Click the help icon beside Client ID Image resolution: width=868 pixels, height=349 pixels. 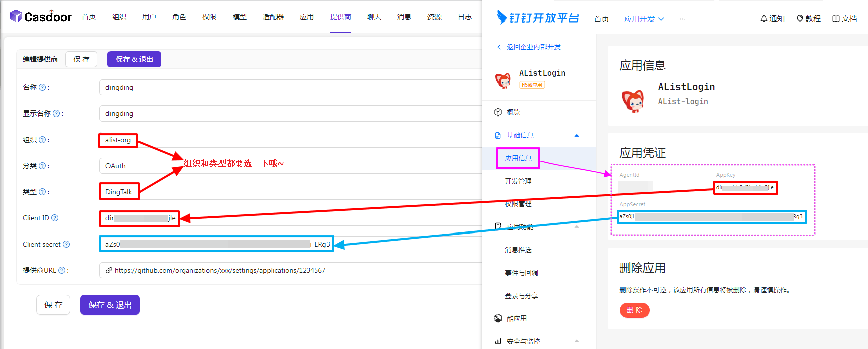click(55, 218)
